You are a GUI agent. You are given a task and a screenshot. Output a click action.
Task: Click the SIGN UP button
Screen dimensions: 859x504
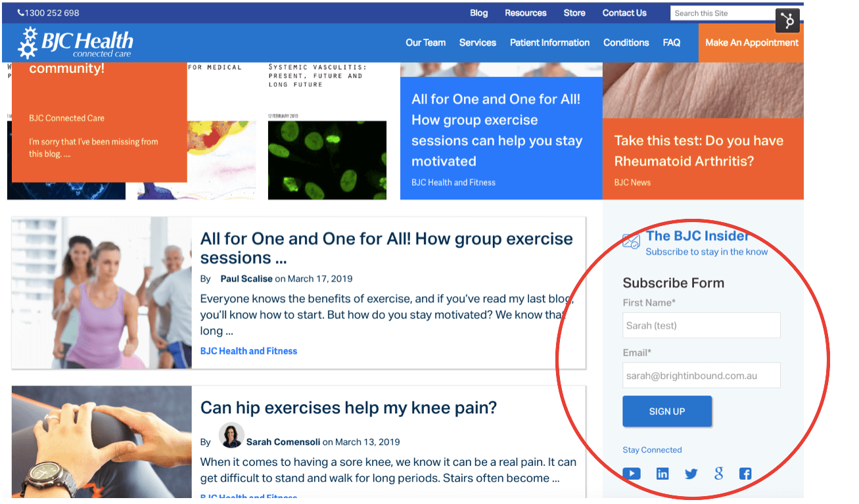point(667,411)
